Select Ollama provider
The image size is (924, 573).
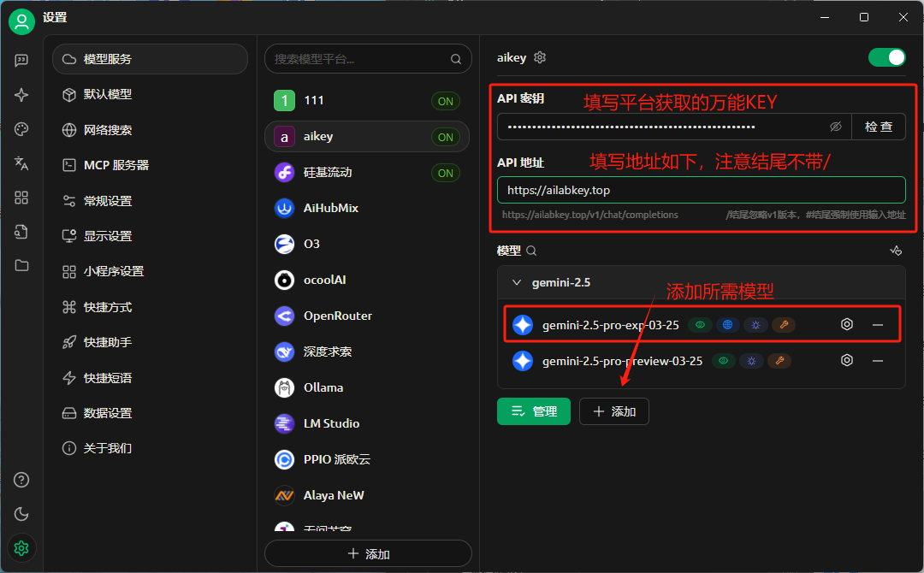pos(367,387)
